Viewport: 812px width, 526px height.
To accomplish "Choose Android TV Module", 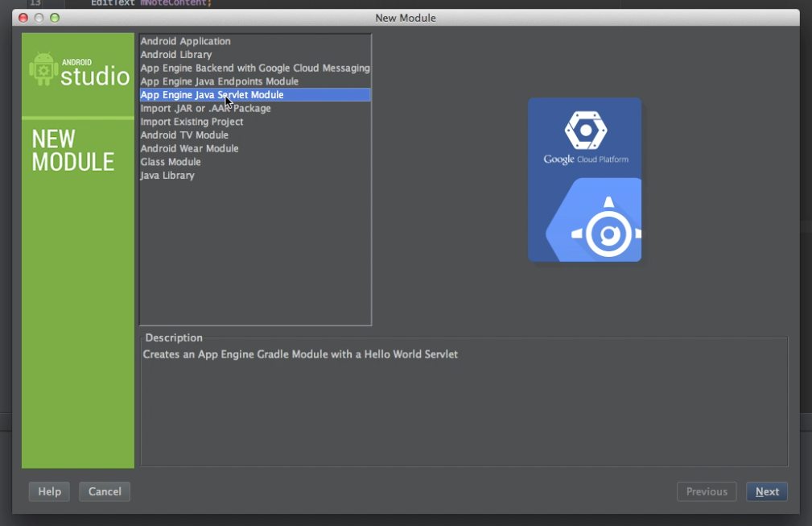I will tap(255, 135).
